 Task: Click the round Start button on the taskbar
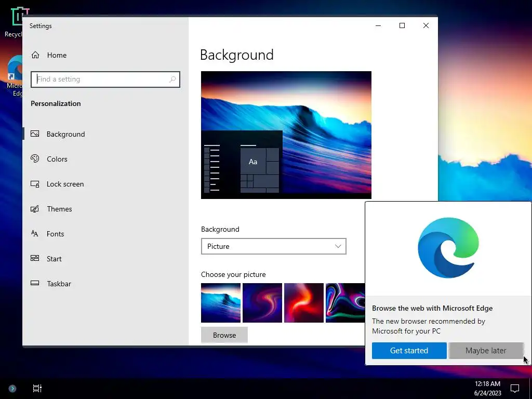click(12, 389)
